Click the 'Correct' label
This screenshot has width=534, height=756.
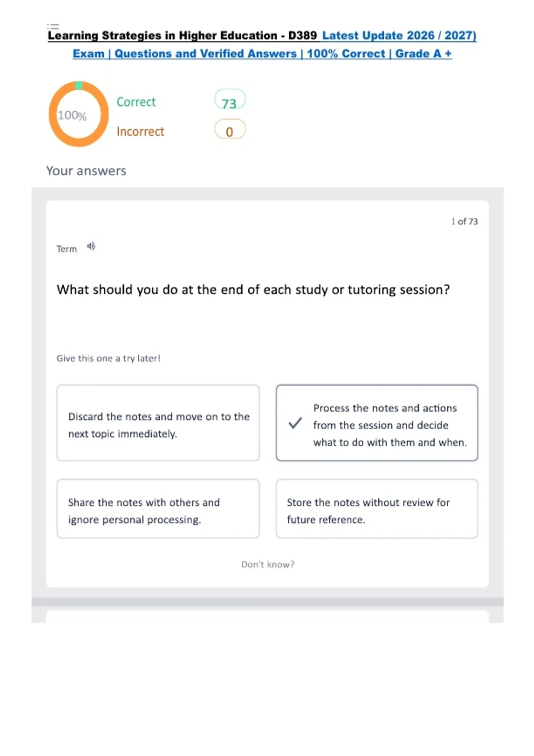(x=136, y=102)
